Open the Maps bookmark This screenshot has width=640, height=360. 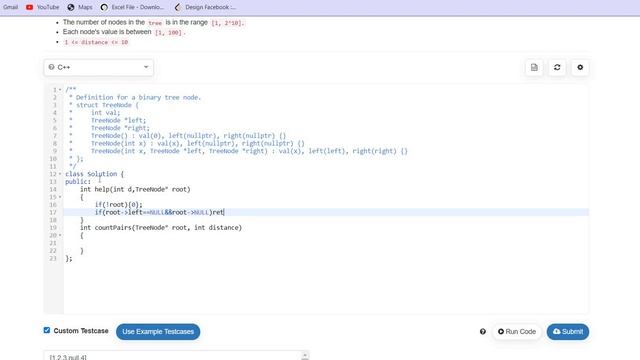(80, 7)
